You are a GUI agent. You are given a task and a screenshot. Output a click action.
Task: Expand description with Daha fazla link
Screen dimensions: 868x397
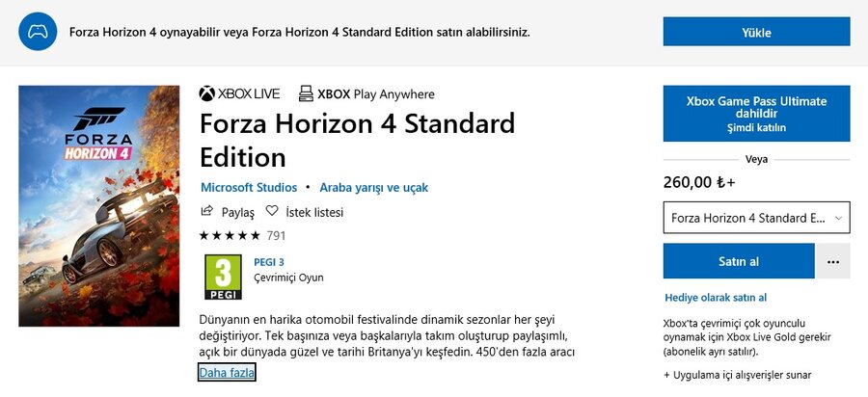[x=227, y=373]
